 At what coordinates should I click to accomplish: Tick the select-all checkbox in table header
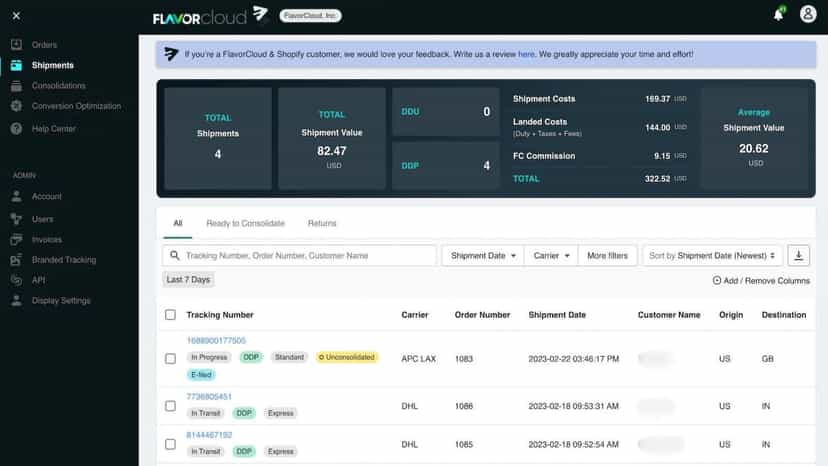tap(170, 315)
